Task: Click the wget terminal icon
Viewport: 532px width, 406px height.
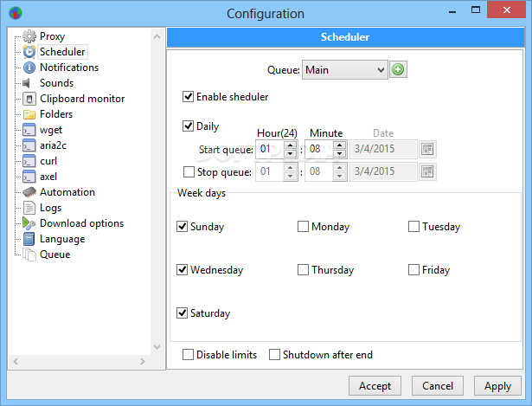Action: click(x=29, y=130)
